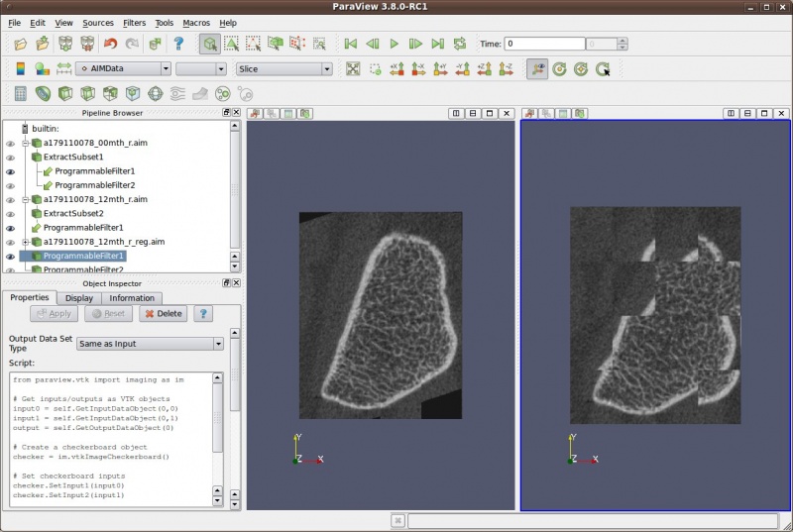Open Output Data Set Type dropdown
Screen dimensions: 793x532
click(x=151, y=344)
